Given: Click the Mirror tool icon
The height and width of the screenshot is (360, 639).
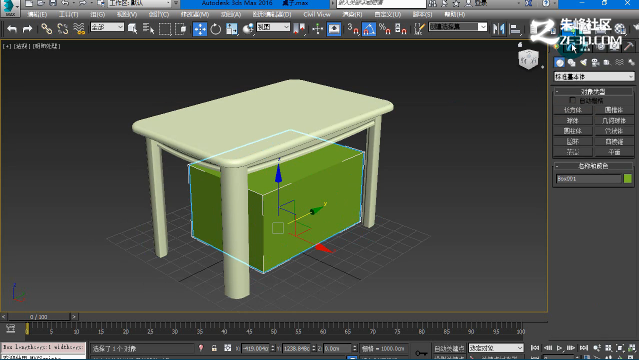Looking at the screenshot, I should 498,29.
